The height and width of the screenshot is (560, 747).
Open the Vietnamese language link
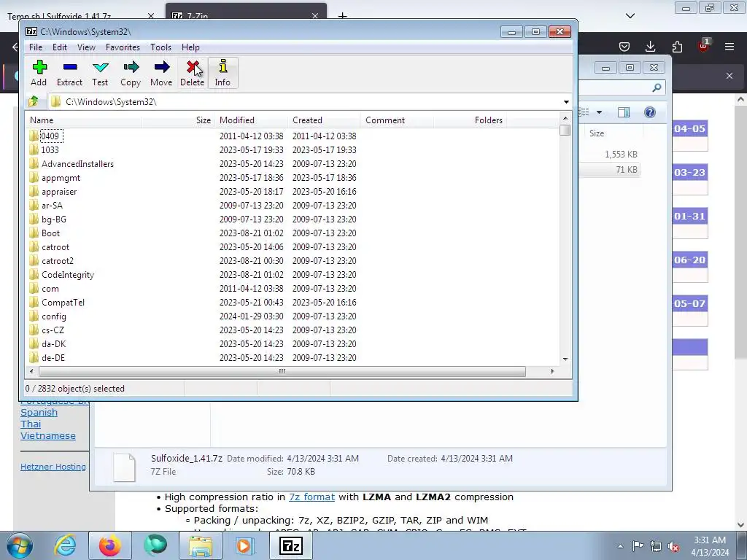48,436
